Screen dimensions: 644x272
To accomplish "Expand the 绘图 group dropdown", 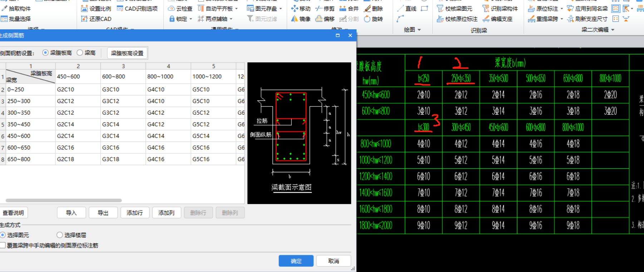I will point(419,30).
